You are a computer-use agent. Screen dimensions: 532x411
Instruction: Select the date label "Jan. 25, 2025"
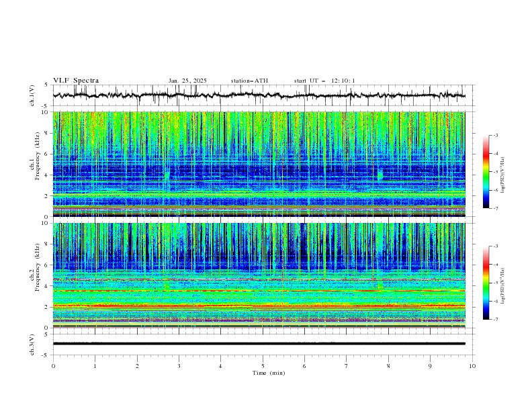187,81
